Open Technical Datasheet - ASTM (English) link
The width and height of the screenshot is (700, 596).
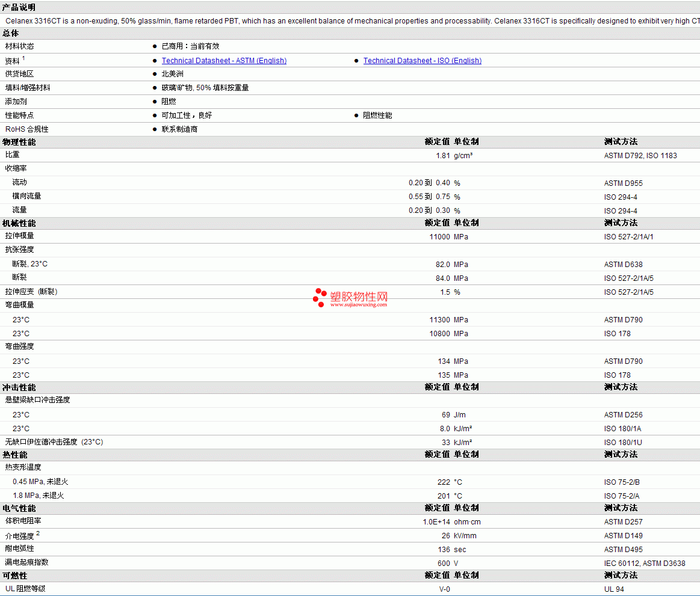click(x=224, y=61)
